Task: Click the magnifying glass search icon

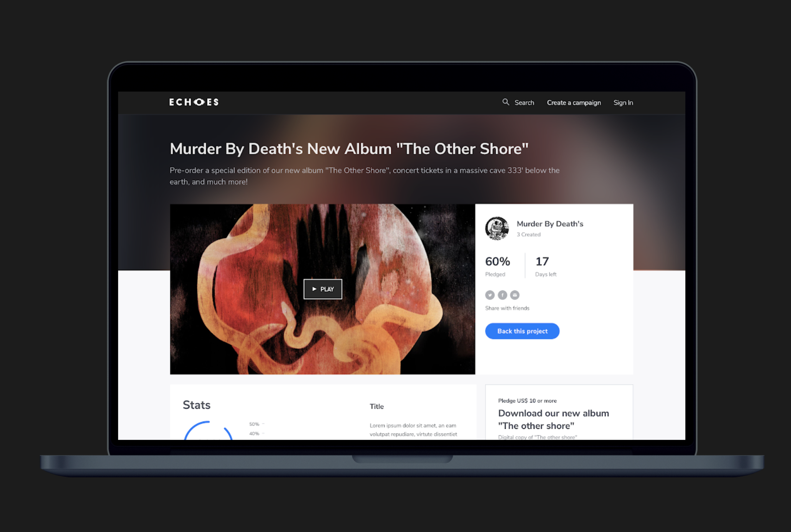Action: pos(505,102)
